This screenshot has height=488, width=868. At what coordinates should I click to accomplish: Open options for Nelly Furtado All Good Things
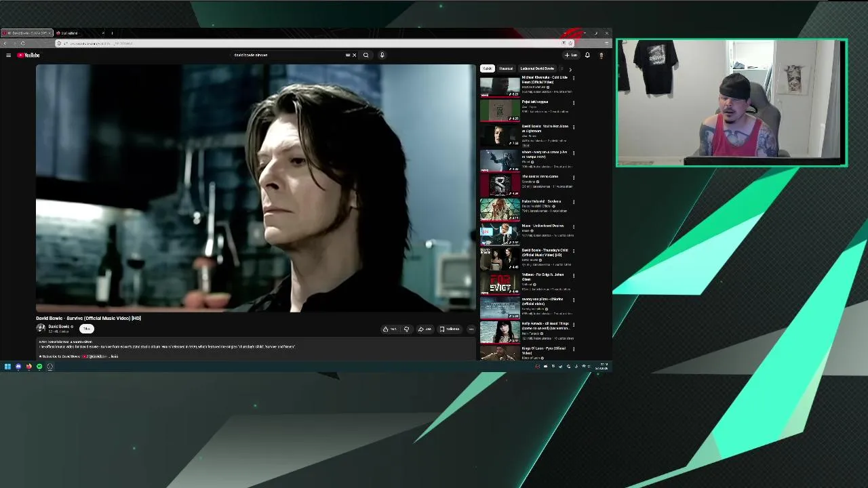coord(574,325)
